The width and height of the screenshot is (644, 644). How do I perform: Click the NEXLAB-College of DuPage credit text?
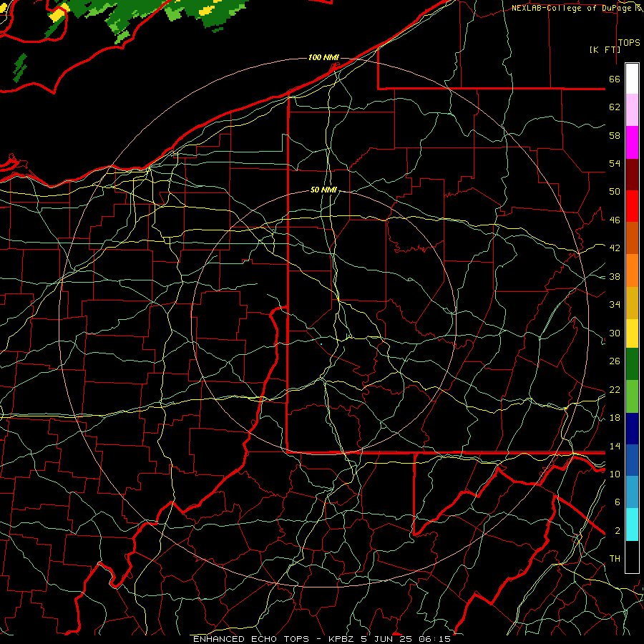tap(572, 8)
